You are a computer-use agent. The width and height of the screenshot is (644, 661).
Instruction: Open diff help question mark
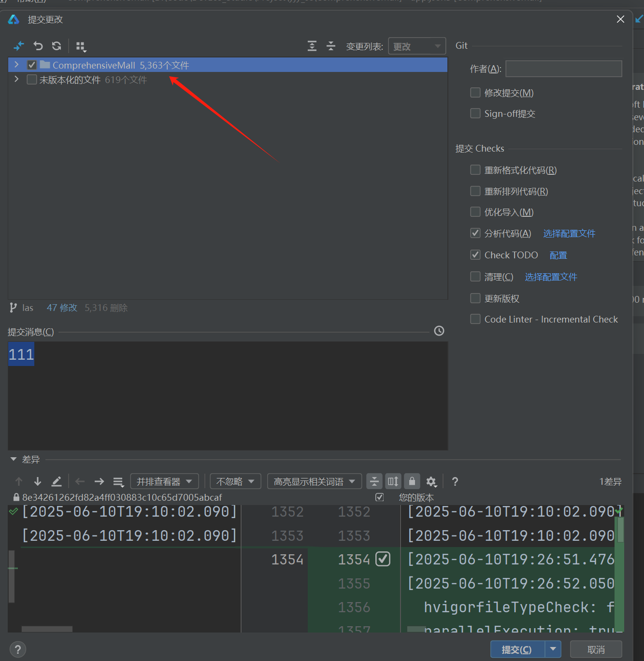455,481
